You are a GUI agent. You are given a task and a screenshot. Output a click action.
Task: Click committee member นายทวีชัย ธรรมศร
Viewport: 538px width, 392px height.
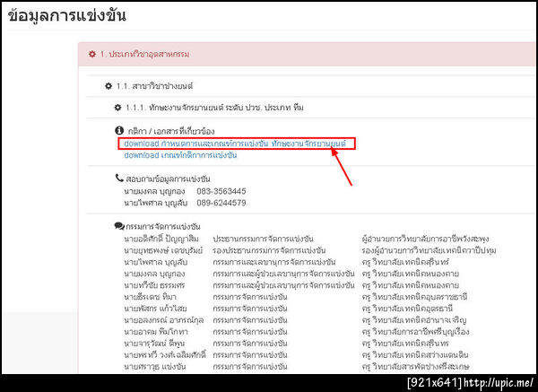154,285
